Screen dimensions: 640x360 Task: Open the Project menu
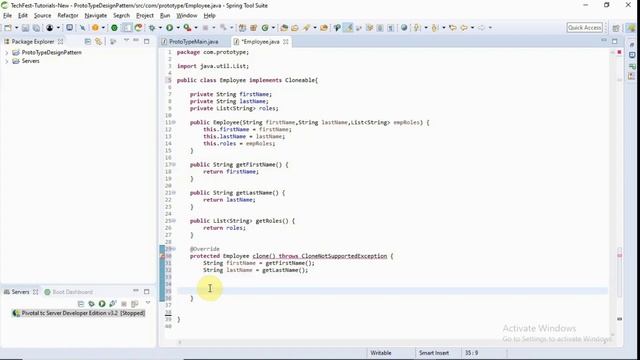[145, 16]
